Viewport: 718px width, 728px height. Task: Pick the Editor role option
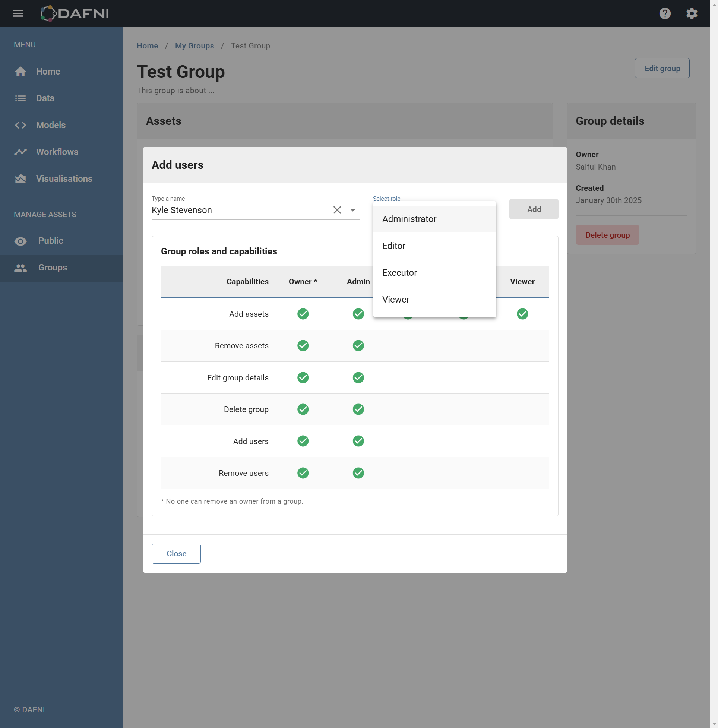point(393,246)
